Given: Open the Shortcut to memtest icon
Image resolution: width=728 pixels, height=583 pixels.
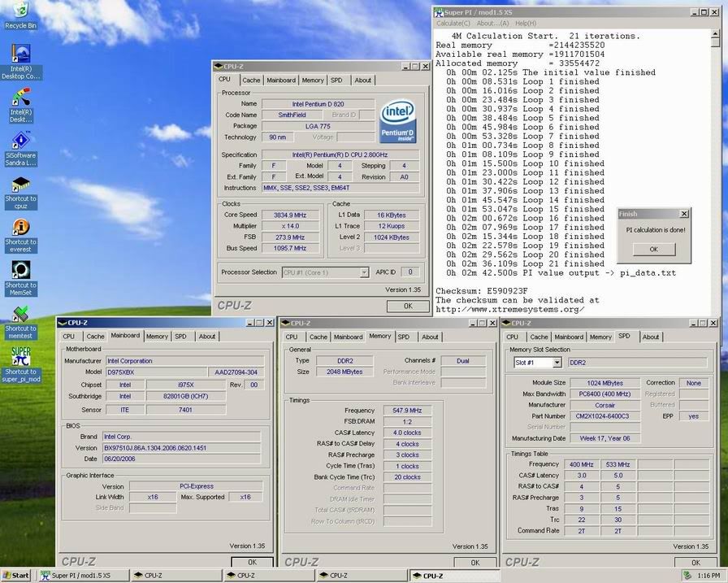Looking at the screenshot, I should [20, 314].
